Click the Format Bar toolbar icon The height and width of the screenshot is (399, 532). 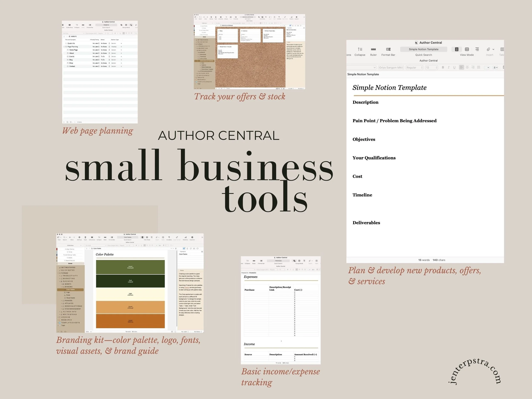click(389, 50)
